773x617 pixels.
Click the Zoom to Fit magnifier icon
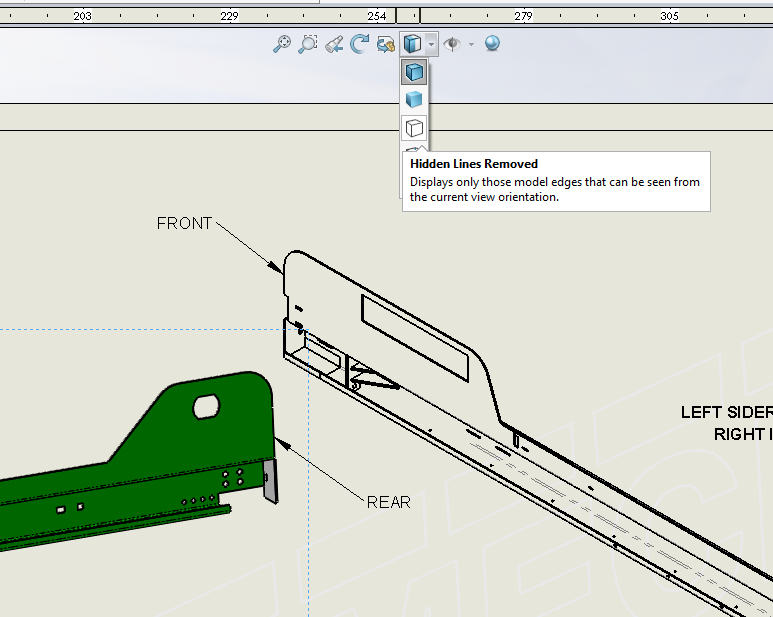(283, 44)
